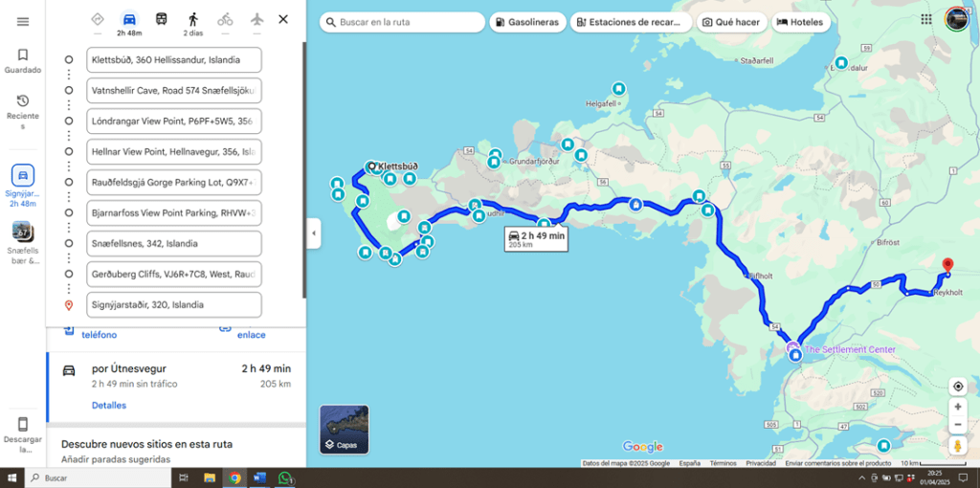
Task: Open the hamburger main menu
Action: 23,22
